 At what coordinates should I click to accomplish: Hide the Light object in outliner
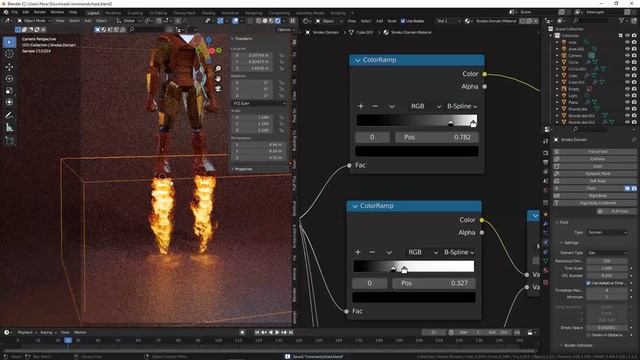coord(627,96)
